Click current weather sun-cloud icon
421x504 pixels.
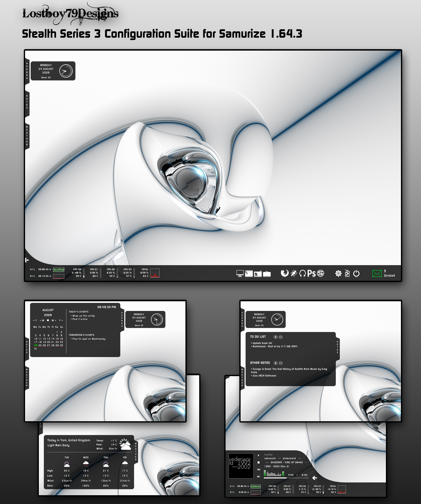pyautogui.click(x=125, y=444)
